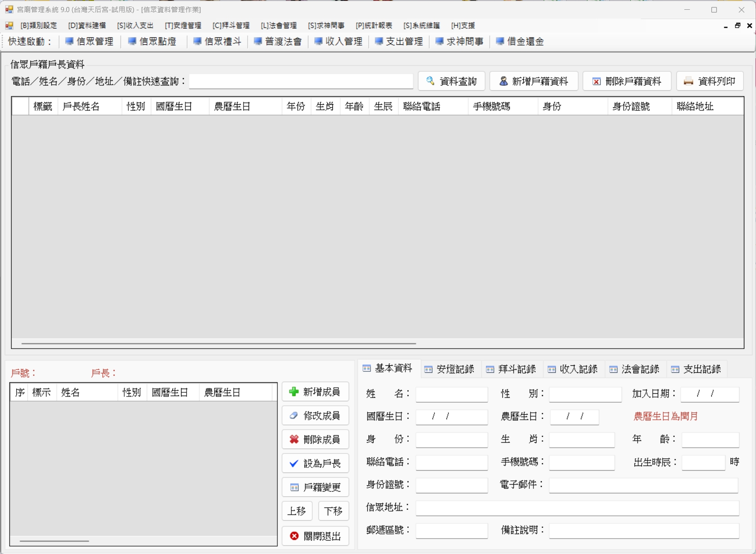Click the 資料查詢 search button

click(x=451, y=81)
